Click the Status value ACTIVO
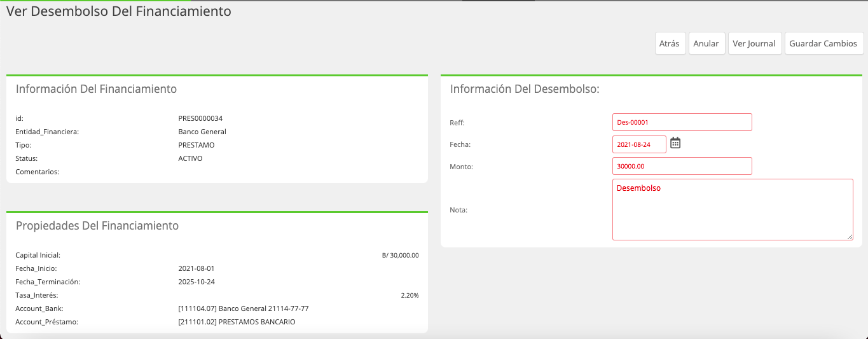This screenshot has height=339, width=868. pos(190,158)
